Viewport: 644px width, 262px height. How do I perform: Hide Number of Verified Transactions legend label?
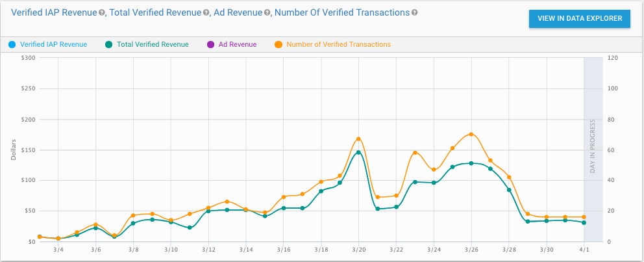coord(338,45)
